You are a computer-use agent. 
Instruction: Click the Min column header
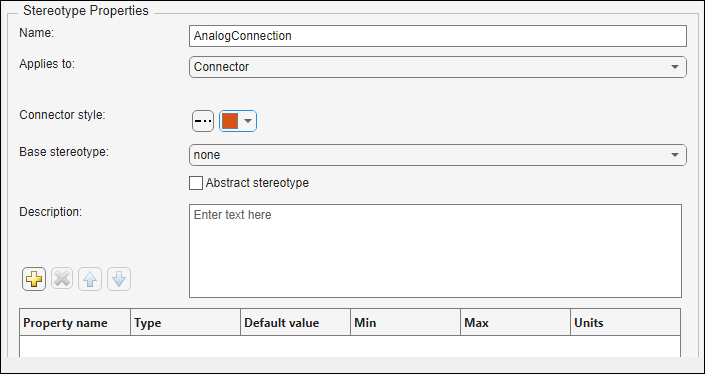pos(406,322)
